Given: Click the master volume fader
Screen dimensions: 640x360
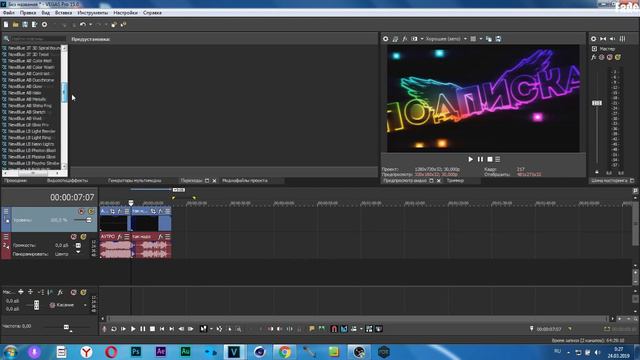Looking at the screenshot, I should 597,103.
